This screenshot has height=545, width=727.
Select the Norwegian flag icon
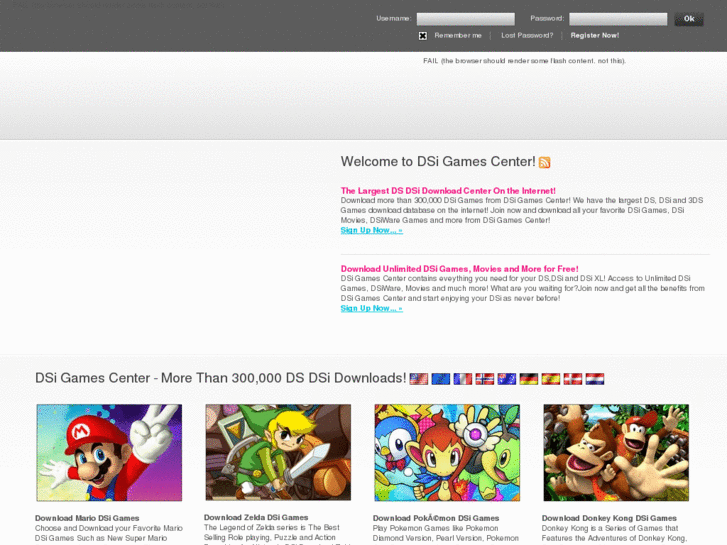485,379
